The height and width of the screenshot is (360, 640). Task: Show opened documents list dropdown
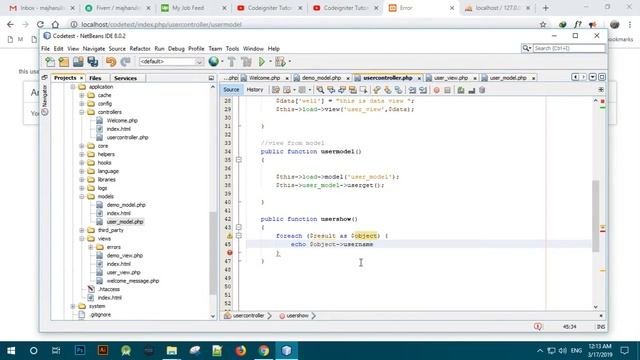click(x=593, y=77)
